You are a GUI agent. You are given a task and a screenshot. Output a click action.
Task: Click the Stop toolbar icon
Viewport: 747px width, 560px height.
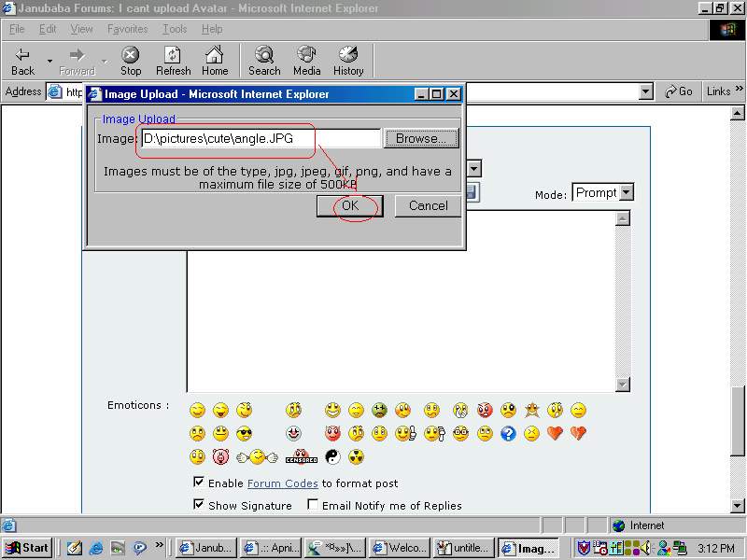tap(131, 61)
